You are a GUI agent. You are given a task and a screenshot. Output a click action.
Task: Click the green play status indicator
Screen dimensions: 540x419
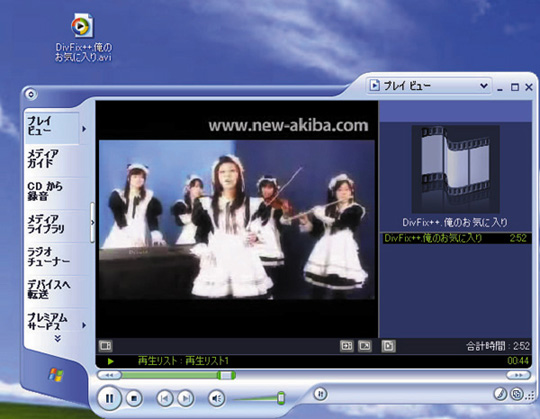(x=111, y=361)
